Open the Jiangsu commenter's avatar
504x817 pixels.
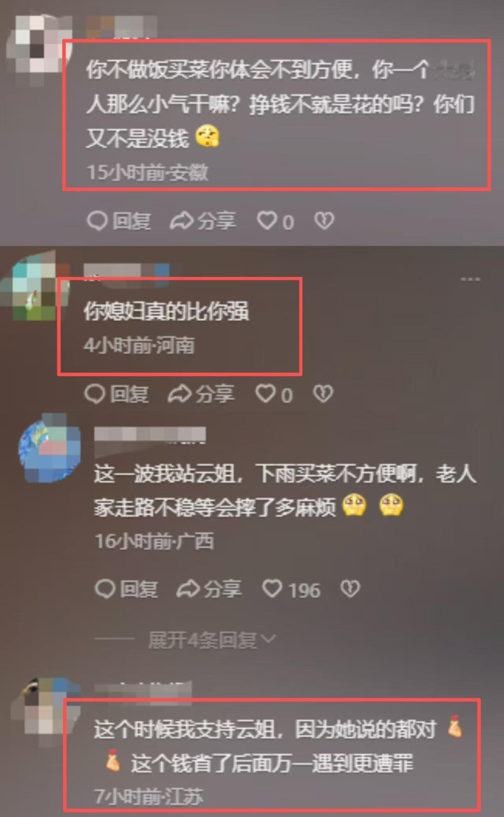coord(45,707)
